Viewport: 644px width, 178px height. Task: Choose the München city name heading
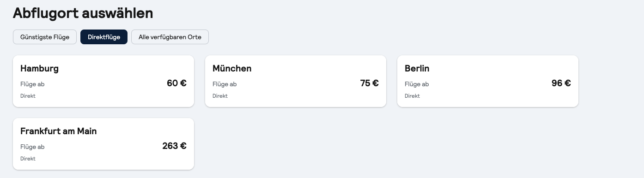(232, 69)
